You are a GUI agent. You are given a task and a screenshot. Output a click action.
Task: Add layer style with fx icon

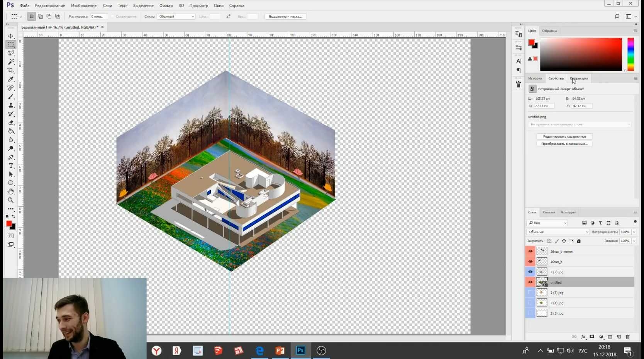(583, 337)
